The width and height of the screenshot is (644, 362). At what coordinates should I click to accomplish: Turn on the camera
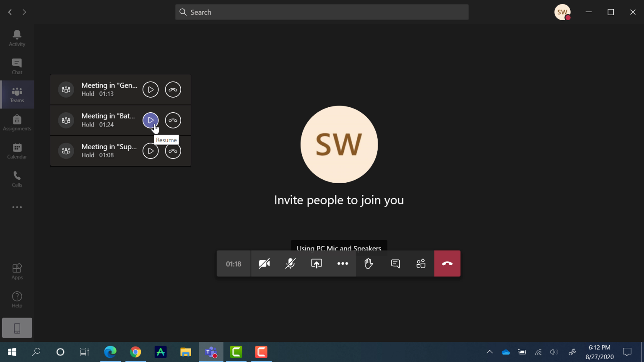pyautogui.click(x=264, y=264)
